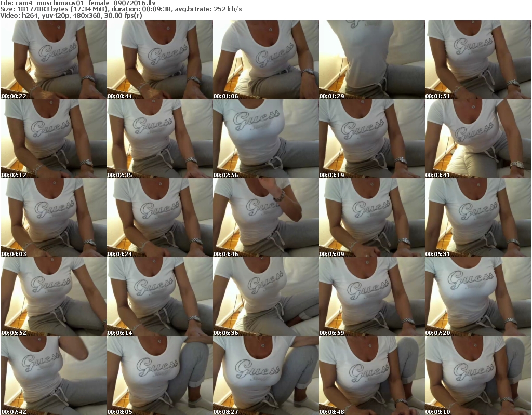Select the frame at 00:04:46
This screenshot has width=532, height=415.
(265, 218)
